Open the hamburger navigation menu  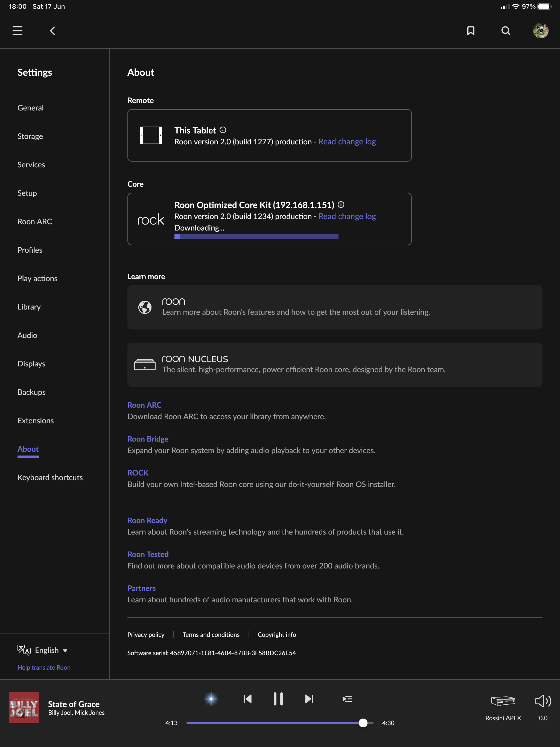point(17,31)
